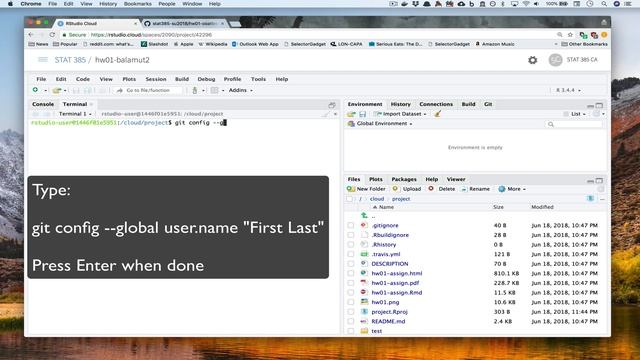Screen dimensions: 640x360
Task: Open the workspace panes dropdown arrow
Action: 223,91
